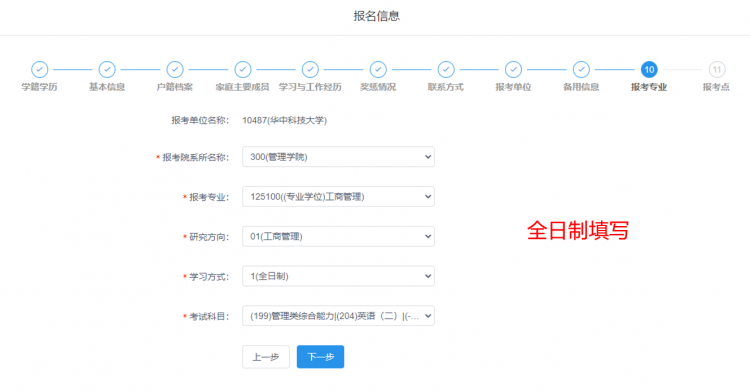The image size is (750, 391).
Task: Click the 联系方式 step label
Action: [x=446, y=87]
